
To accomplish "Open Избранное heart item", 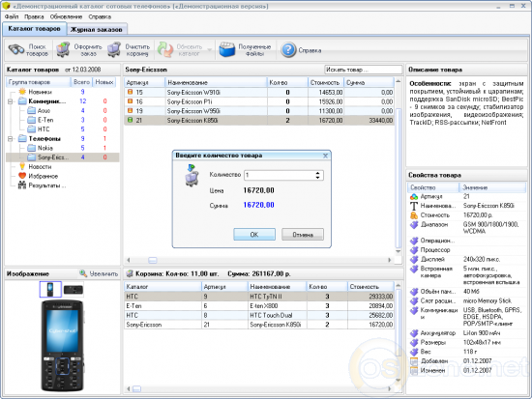I will (22, 176).
